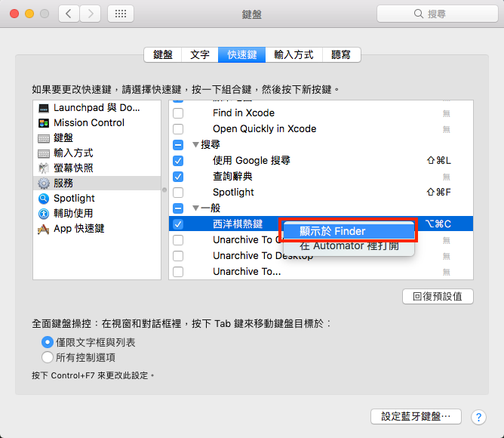The height and width of the screenshot is (438, 504).
Task: Click the App 快速鍵 icon
Action: pyautogui.click(x=44, y=229)
